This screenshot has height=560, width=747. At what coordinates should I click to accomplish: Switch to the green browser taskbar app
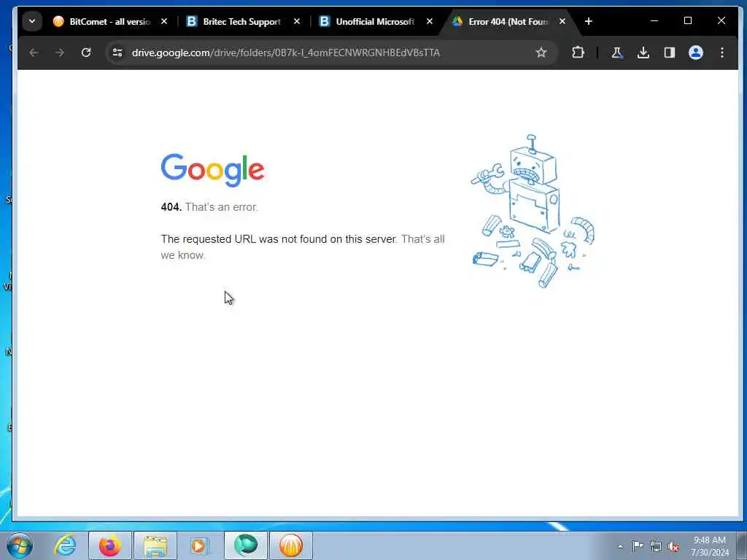[x=246, y=545]
